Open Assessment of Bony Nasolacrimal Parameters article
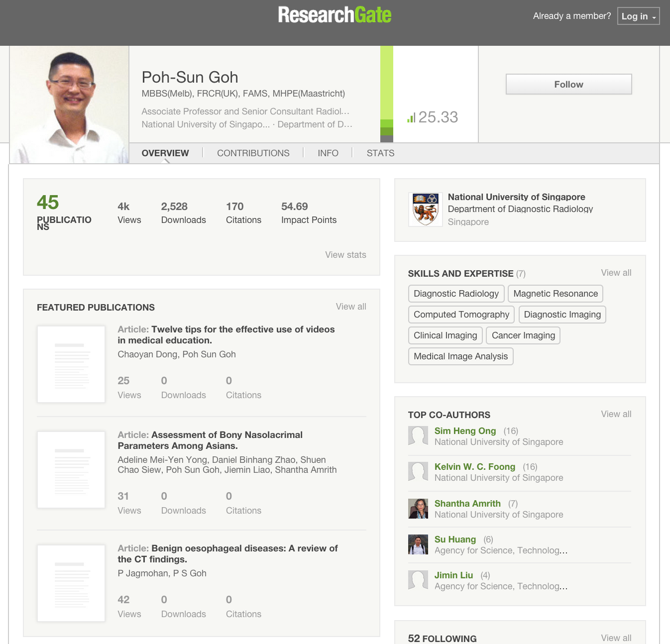This screenshot has width=670, height=644. pyautogui.click(x=210, y=440)
